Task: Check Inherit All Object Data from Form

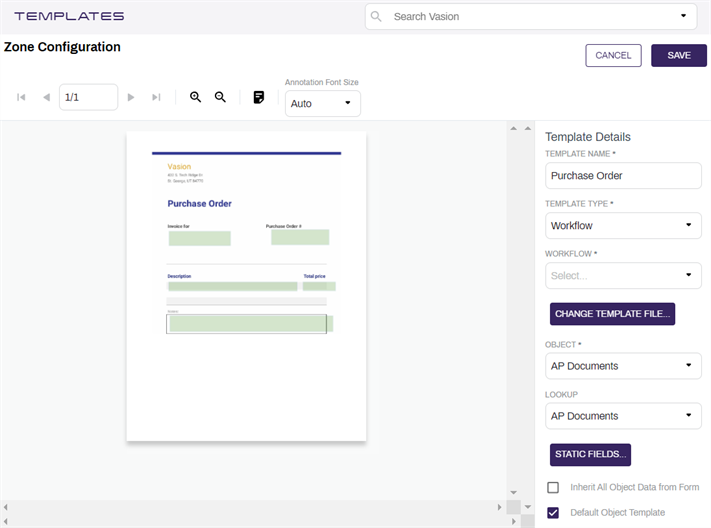Action: pos(553,487)
